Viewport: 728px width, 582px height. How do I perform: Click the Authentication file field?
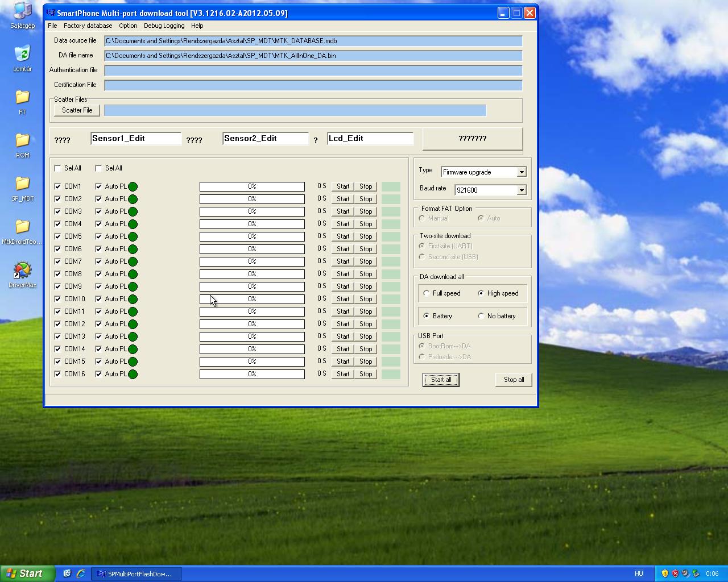coord(313,70)
